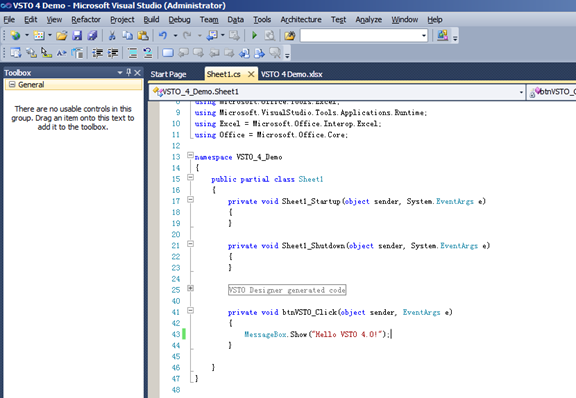576x398 pixels.
Task: Open the Debug menu
Action: (x=179, y=19)
